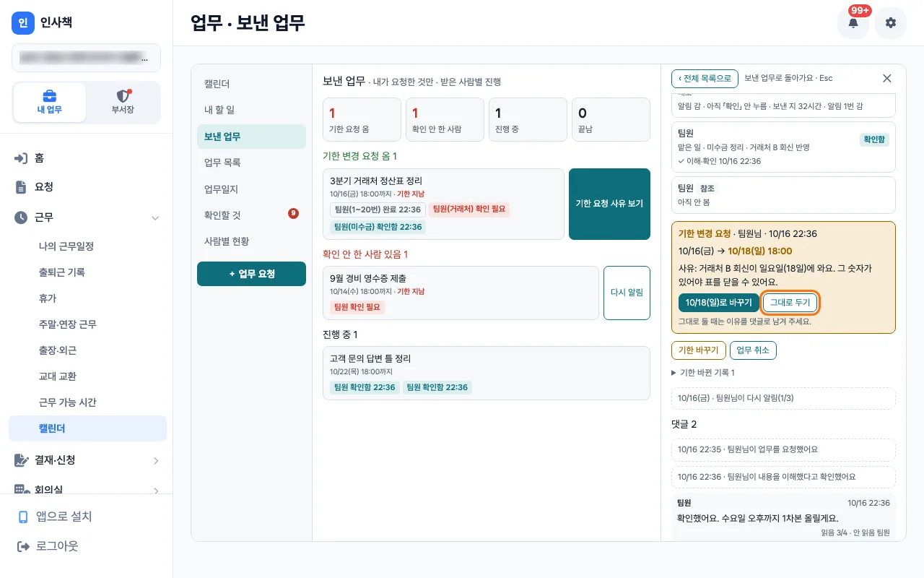
Task: Open 사람별 현황 submenu item
Action: [x=251, y=241]
